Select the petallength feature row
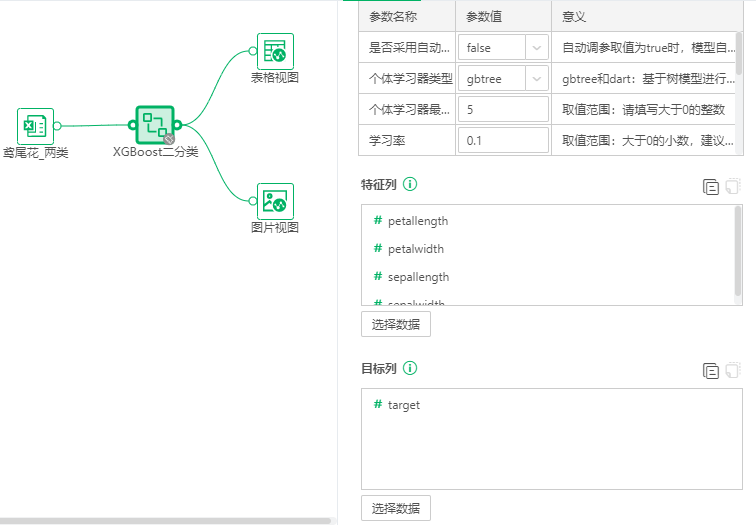This screenshot has height=525, width=756. point(548,221)
